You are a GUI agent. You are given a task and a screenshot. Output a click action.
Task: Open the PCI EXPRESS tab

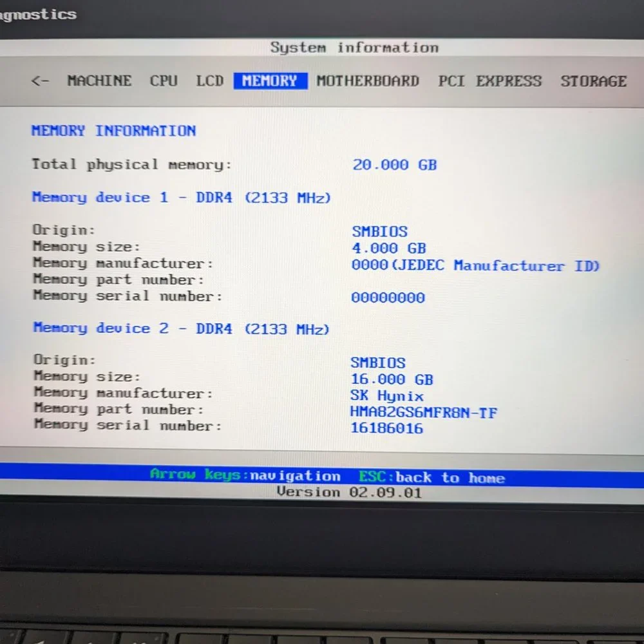point(490,81)
